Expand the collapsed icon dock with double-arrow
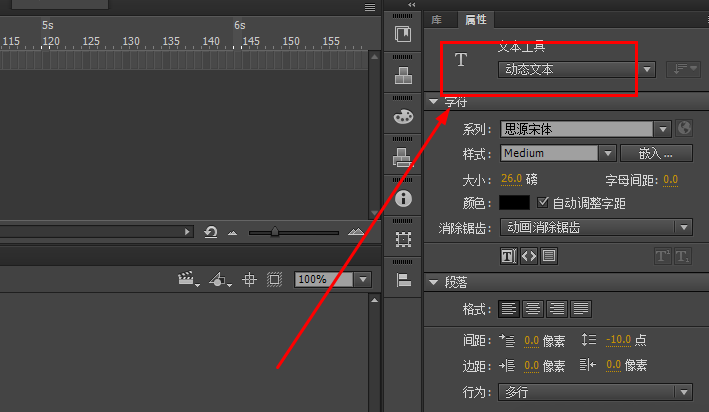The width and height of the screenshot is (709, 412). (411, 5)
